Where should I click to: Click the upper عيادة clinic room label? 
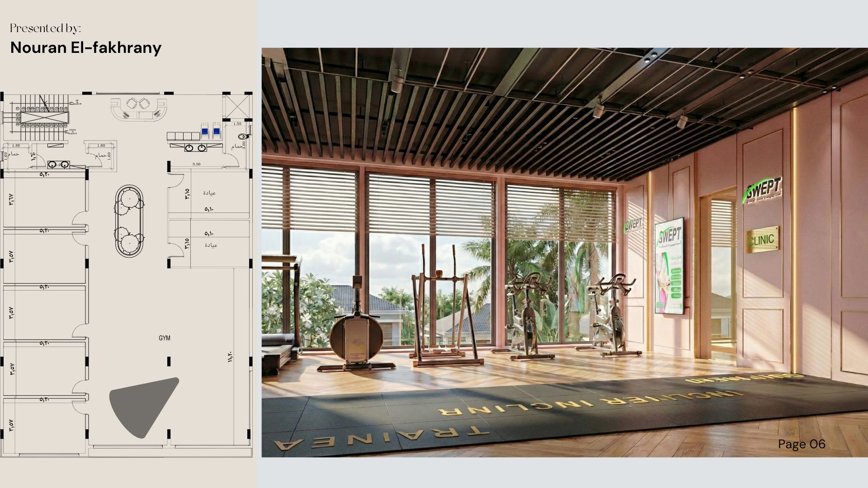[x=209, y=193]
